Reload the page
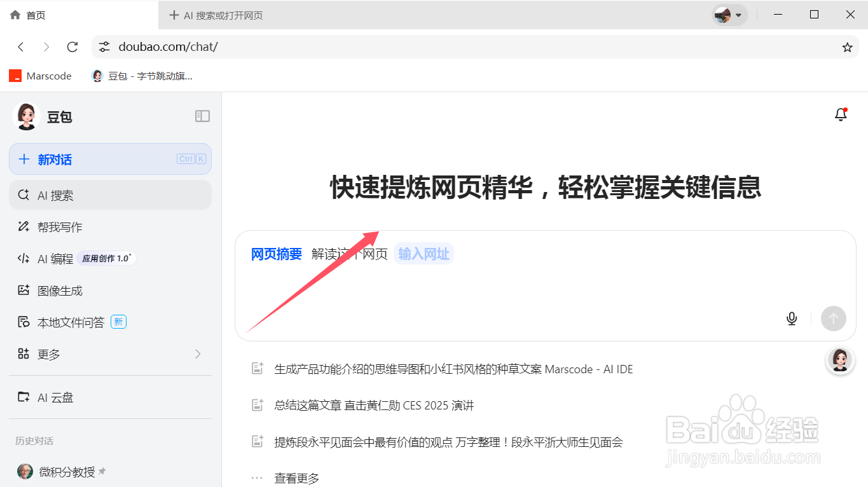This screenshot has height=487, width=868. pyautogui.click(x=72, y=47)
